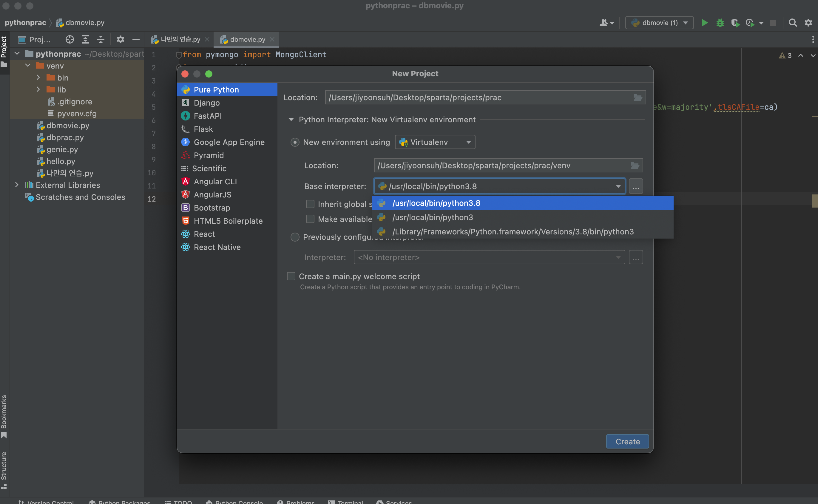Click the warnings indicator showing 3
This screenshot has width=818, height=504.
coord(785,55)
